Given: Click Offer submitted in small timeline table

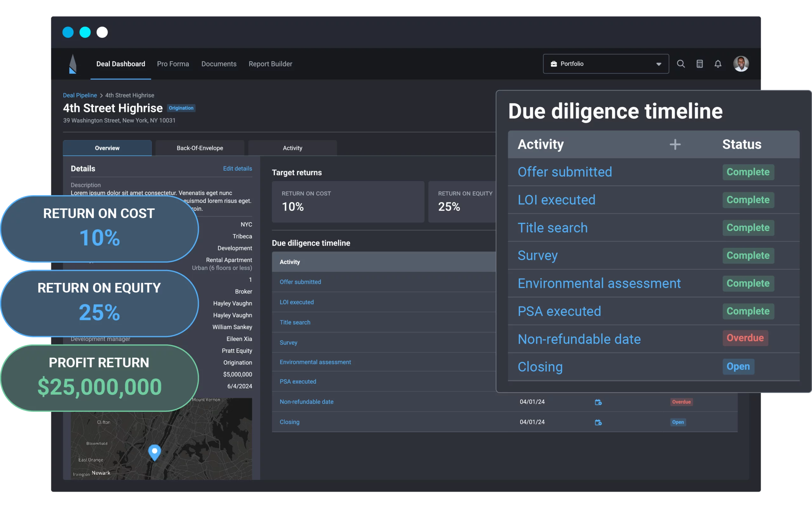Looking at the screenshot, I should (x=300, y=282).
